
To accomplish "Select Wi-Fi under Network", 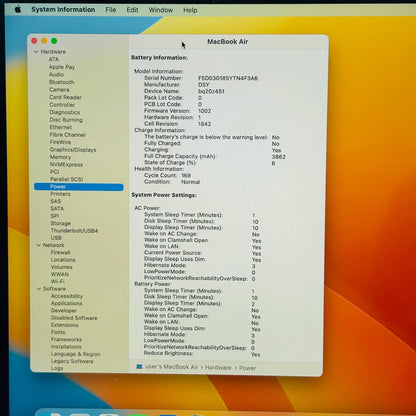I will click(58, 281).
